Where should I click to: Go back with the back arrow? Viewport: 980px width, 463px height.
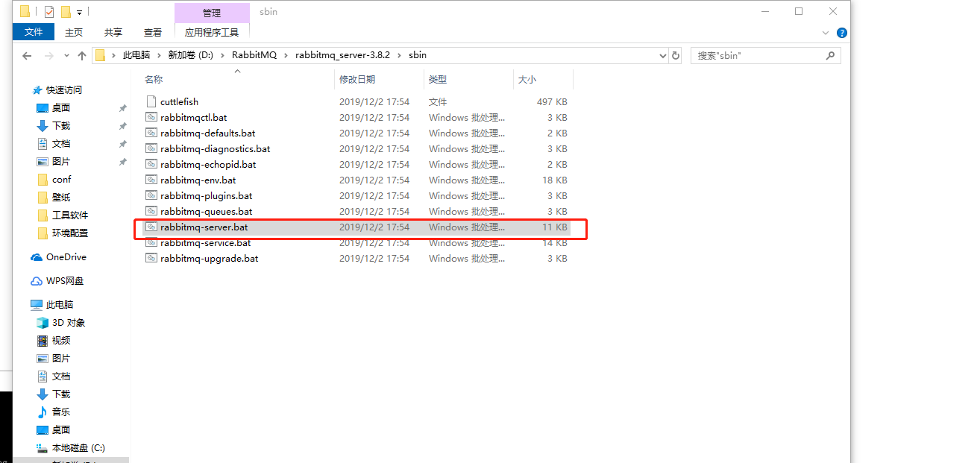pos(27,56)
